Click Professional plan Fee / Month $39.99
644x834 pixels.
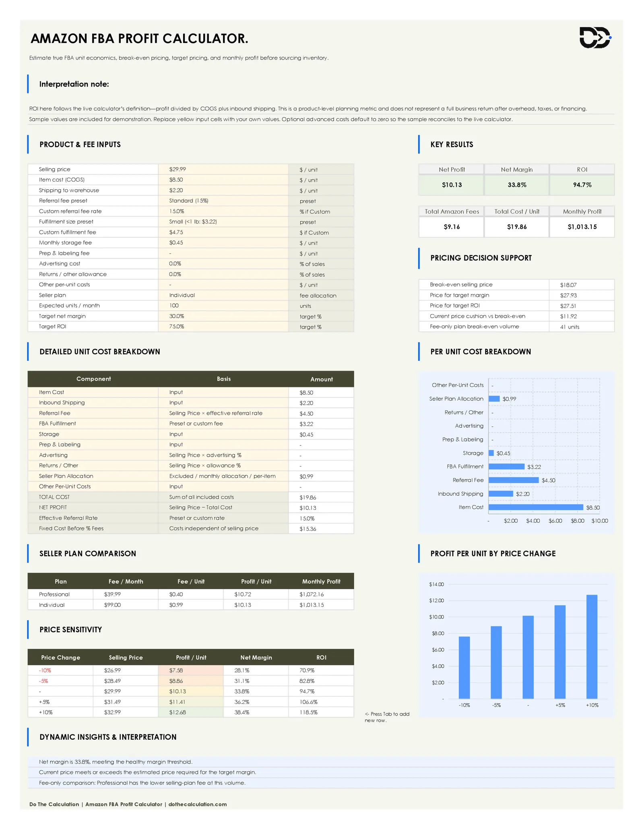pyautogui.click(x=126, y=594)
